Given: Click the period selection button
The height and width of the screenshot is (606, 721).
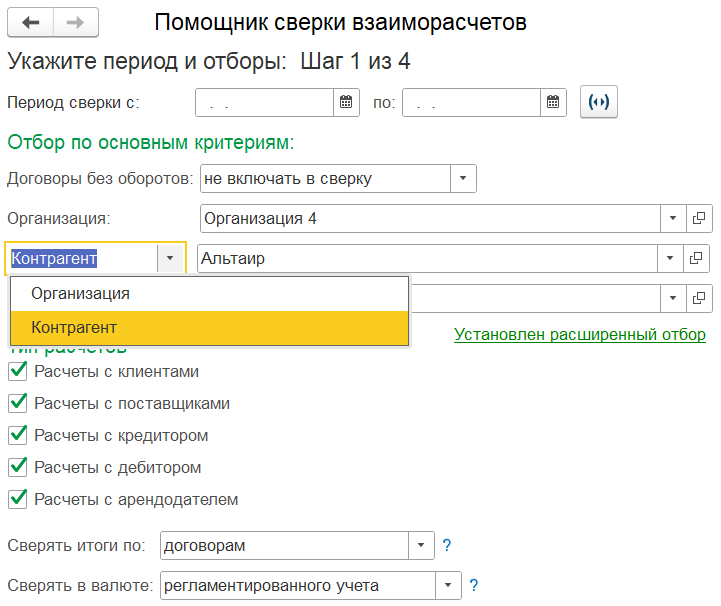Looking at the screenshot, I should click(600, 102).
